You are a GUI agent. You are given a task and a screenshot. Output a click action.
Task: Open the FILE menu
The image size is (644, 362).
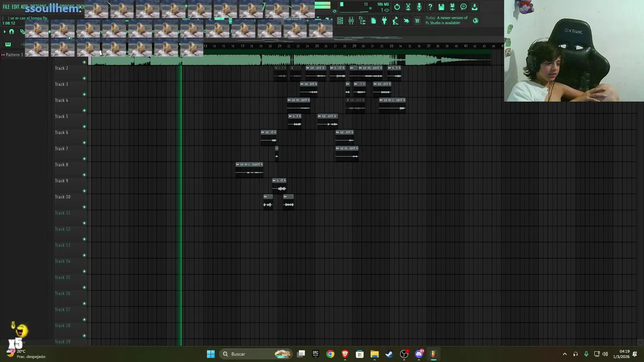6,7
